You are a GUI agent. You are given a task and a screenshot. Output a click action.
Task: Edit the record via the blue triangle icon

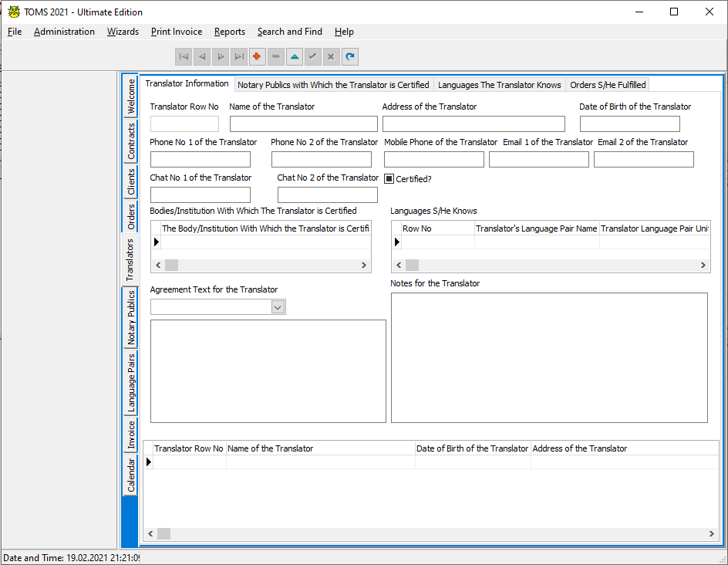pyautogui.click(x=294, y=56)
